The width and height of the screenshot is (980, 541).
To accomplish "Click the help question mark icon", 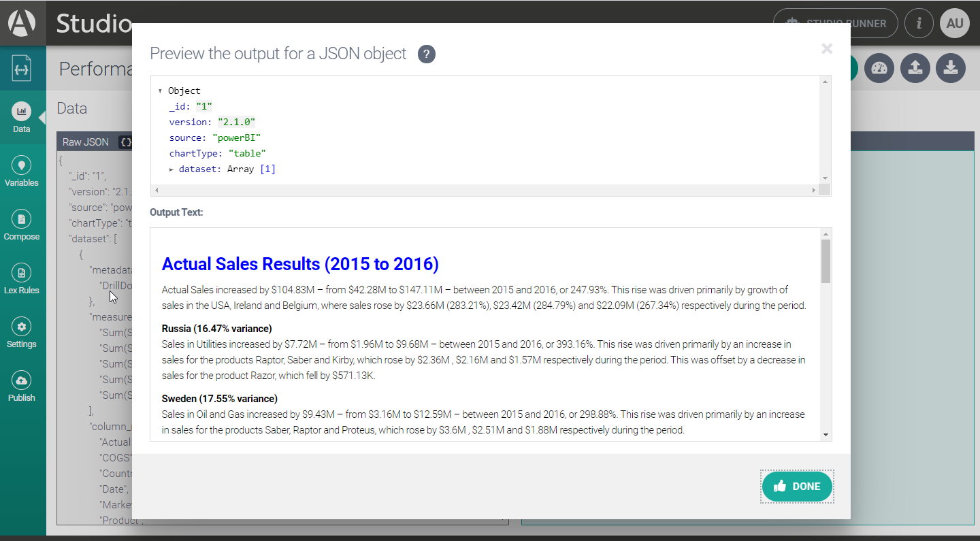I will click(427, 54).
